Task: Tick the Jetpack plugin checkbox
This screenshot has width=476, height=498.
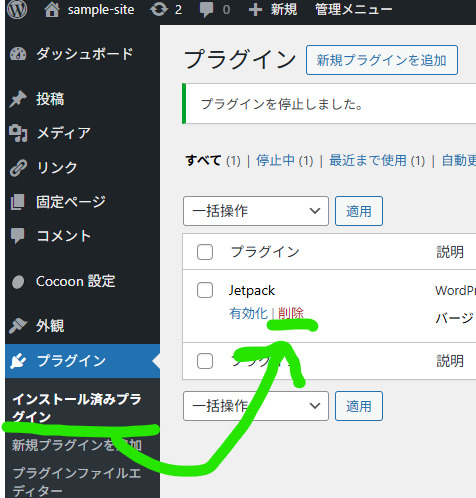Action: coord(205,290)
